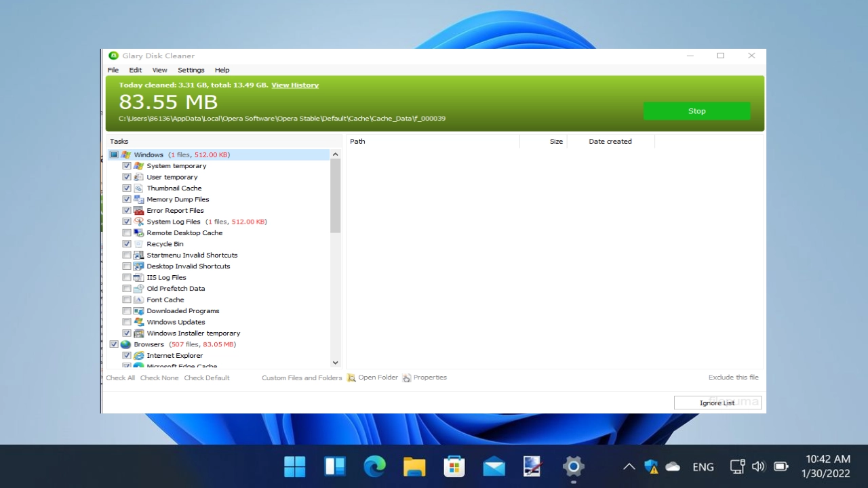Toggle the Browsers category checkbox
The height and width of the screenshot is (488, 868).
point(114,344)
